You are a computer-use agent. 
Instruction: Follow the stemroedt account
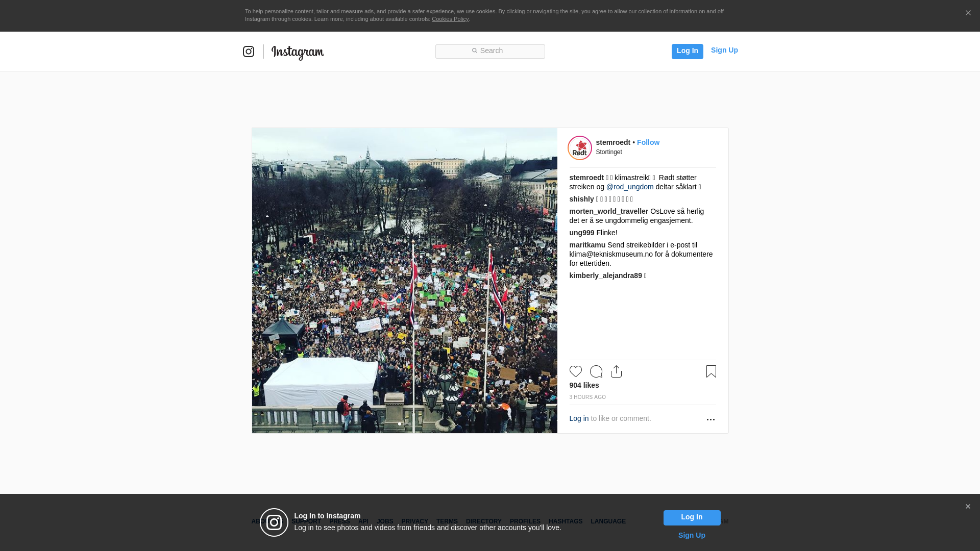pyautogui.click(x=648, y=142)
